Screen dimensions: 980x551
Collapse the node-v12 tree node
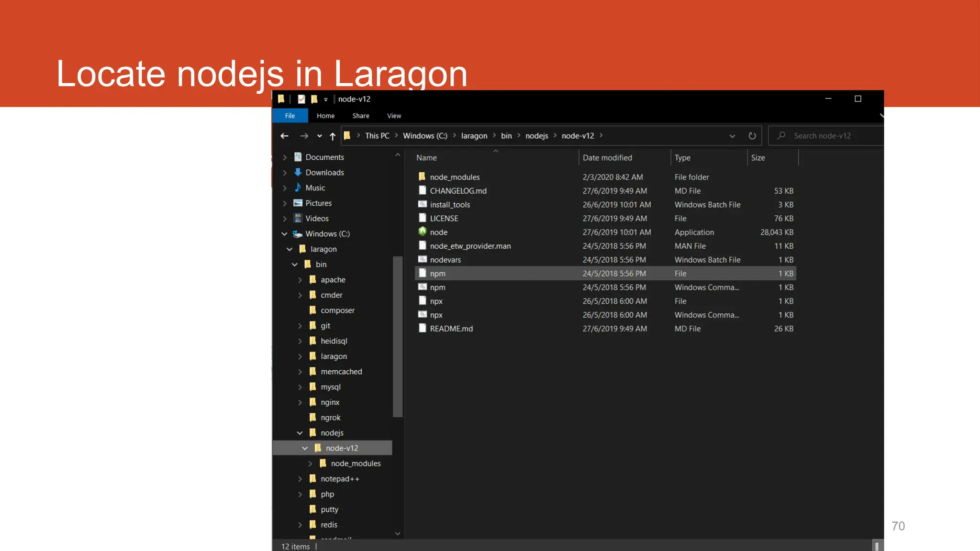pyautogui.click(x=305, y=448)
